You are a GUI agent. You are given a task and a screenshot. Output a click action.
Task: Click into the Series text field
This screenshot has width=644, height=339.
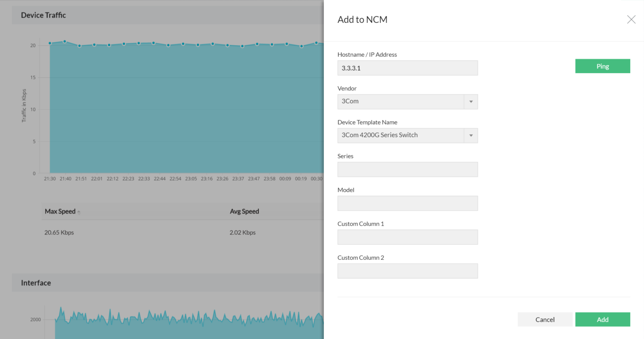408,169
